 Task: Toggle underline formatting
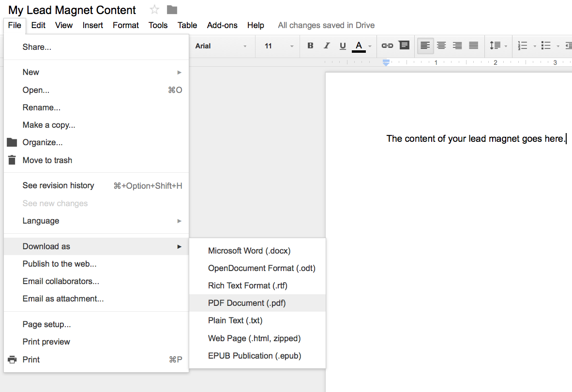click(x=343, y=45)
